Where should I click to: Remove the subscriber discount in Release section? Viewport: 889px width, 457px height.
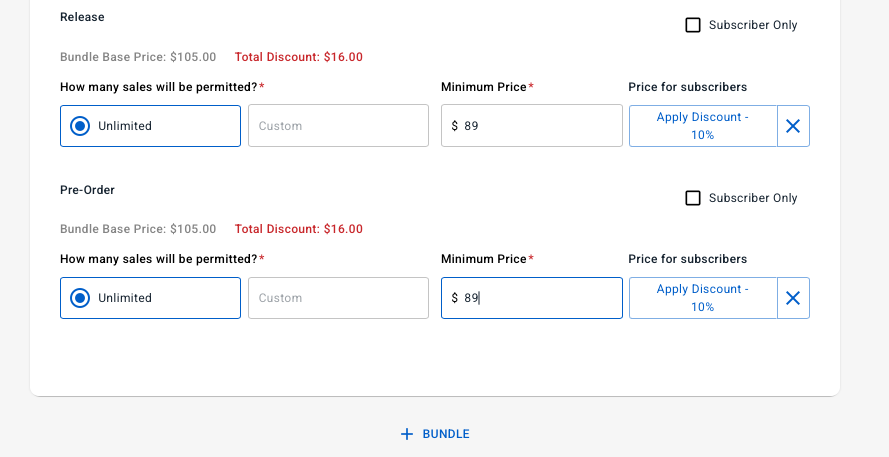pyautogui.click(x=793, y=126)
